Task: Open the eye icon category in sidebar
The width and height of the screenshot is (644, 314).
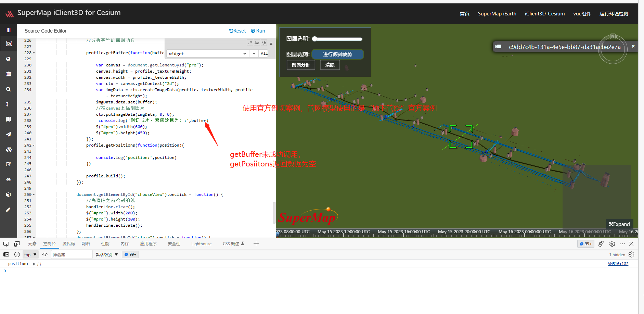Action: [9, 179]
